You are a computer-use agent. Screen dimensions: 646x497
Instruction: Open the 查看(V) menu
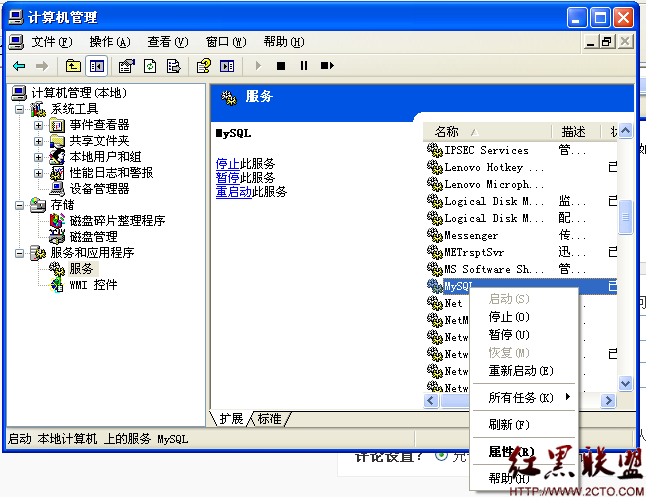(x=168, y=42)
